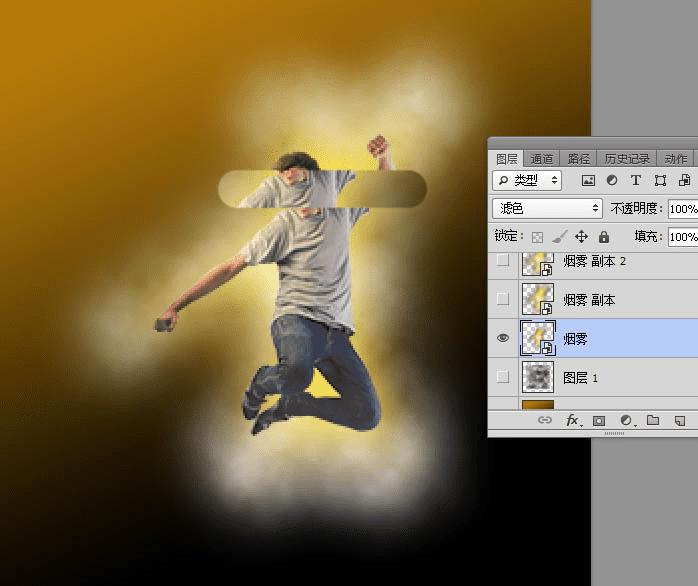
Task: Filter layers by adjustment layer type
Action: 612,181
